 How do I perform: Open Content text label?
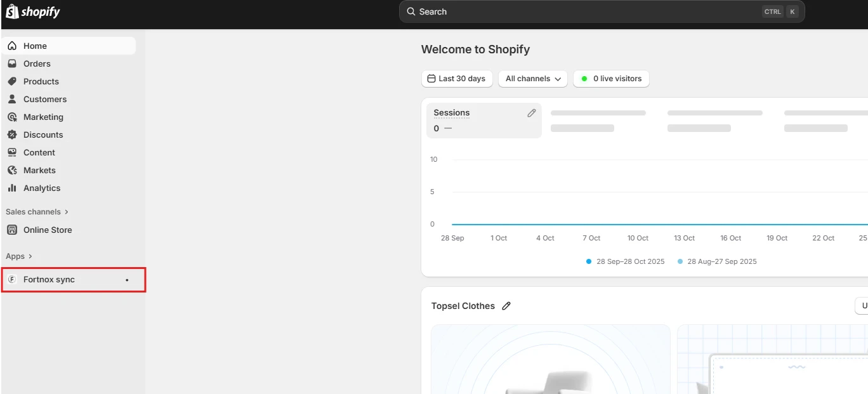coord(39,152)
